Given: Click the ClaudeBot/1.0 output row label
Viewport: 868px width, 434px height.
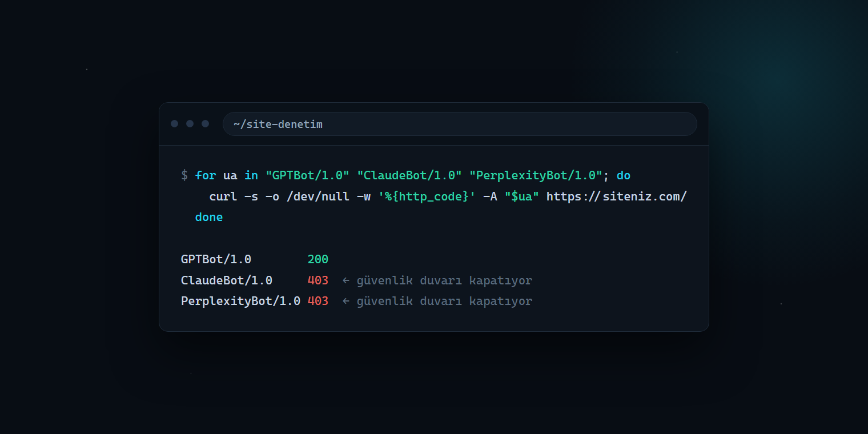Looking at the screenshot, I should click(227, 280).
